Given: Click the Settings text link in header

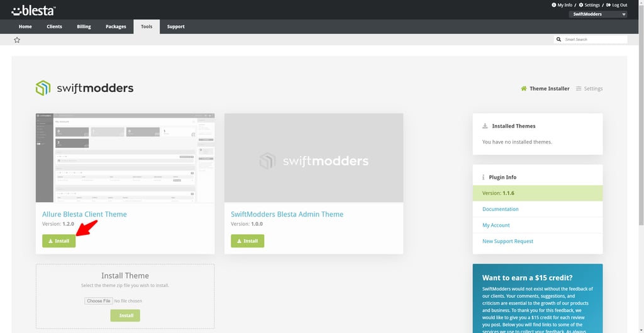Looking at the screenshot, I should [592, 5].
